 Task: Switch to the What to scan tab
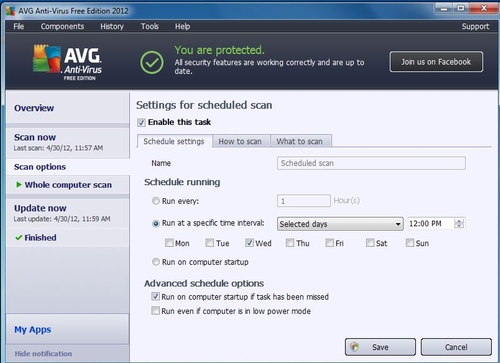[300, 141]
